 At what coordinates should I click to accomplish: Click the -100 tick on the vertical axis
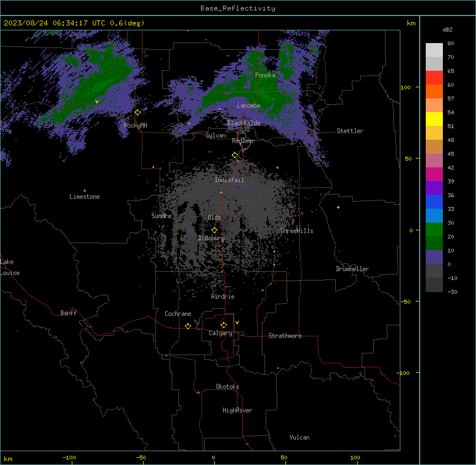404,373
